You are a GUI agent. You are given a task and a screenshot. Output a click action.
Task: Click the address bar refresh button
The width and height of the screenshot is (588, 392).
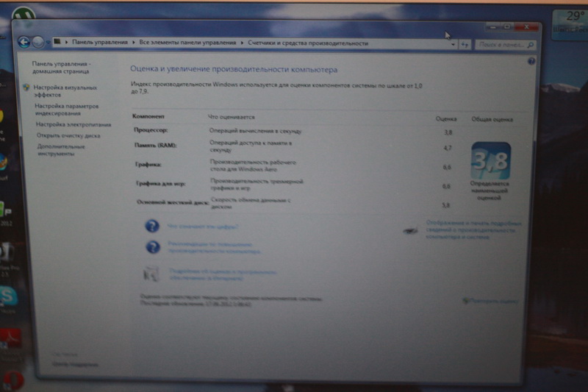tap(465, 45)
